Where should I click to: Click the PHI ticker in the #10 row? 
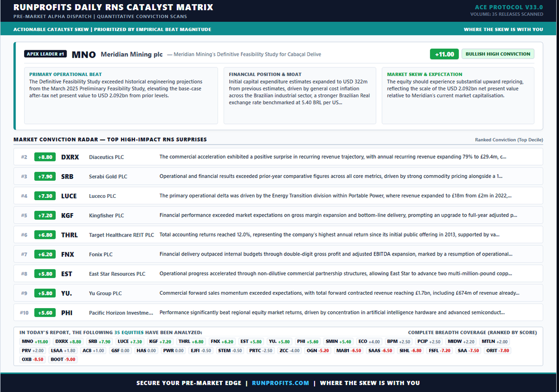point(67,313)
